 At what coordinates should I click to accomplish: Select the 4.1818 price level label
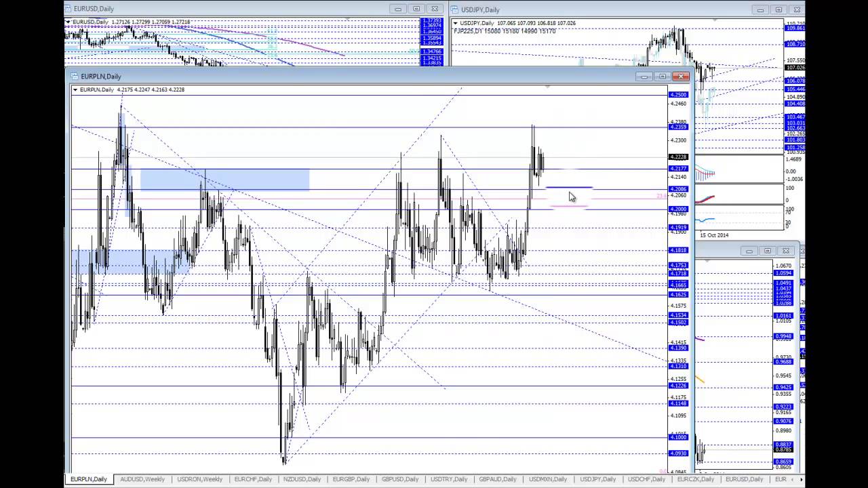[x=678, y=250]
